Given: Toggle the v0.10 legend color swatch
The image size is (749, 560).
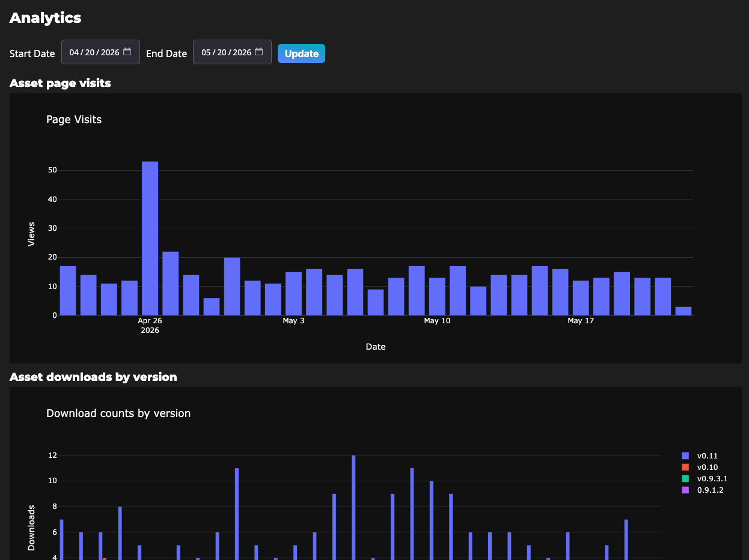Looking at the screenshot, I should (685, 467).
